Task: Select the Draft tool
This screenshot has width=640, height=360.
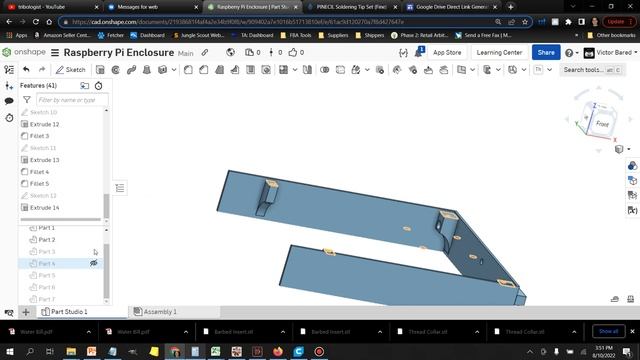Action: 219,70
